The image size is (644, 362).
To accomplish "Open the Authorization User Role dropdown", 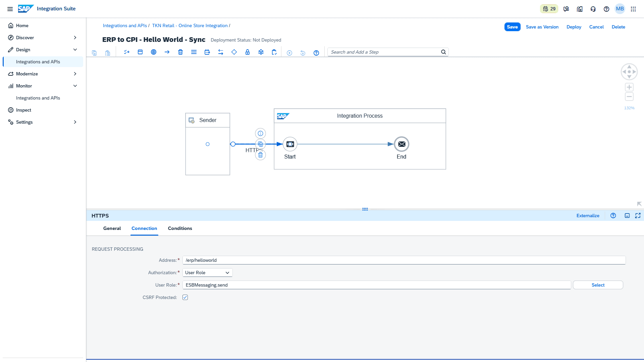I will coord(208,273).
